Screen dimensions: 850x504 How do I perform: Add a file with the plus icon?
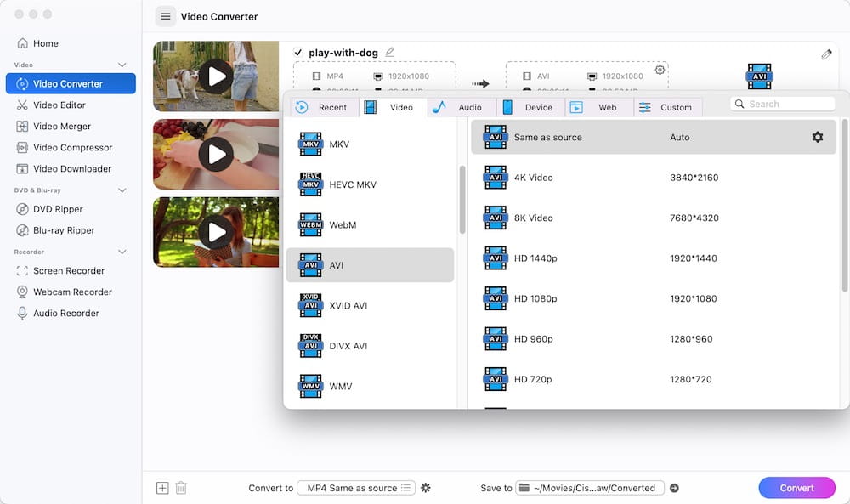pyautogui.click(x=162, y=488)
